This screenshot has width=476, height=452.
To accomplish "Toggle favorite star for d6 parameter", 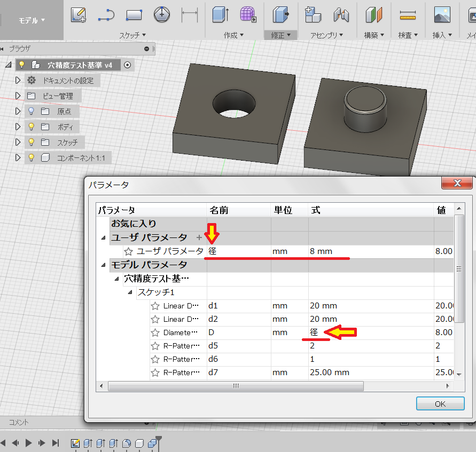I will point(155,359).
